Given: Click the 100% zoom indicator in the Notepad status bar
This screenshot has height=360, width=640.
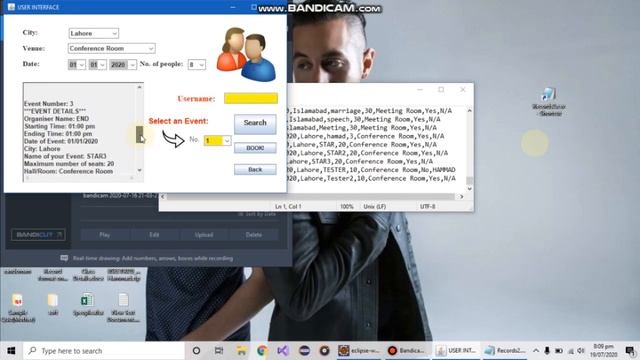Looking at the screenshot, I should click(347, 207).
